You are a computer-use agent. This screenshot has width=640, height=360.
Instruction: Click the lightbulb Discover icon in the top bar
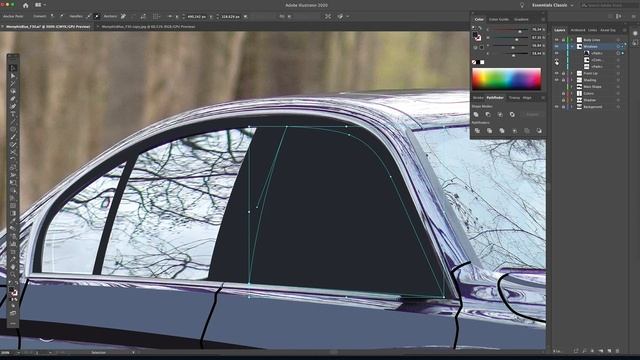(x=522, y=5)
